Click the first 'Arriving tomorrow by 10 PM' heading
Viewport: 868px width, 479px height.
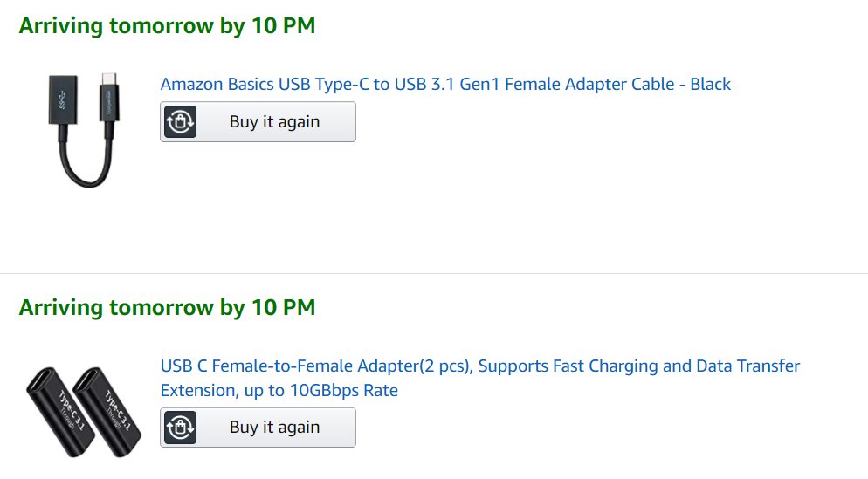167,26
